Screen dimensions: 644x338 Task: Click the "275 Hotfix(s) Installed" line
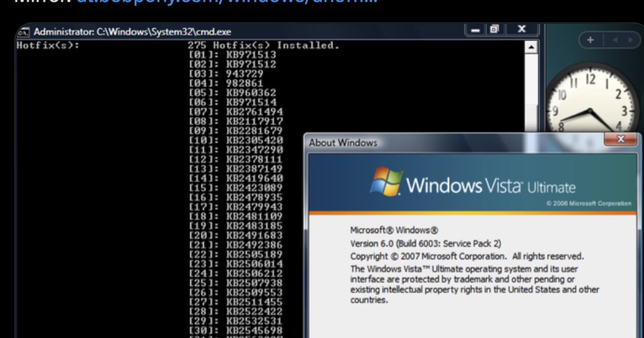click(263, 46)
